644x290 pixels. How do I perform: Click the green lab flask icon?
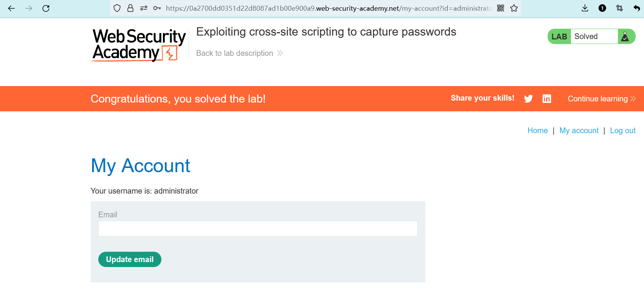point(625,37)
